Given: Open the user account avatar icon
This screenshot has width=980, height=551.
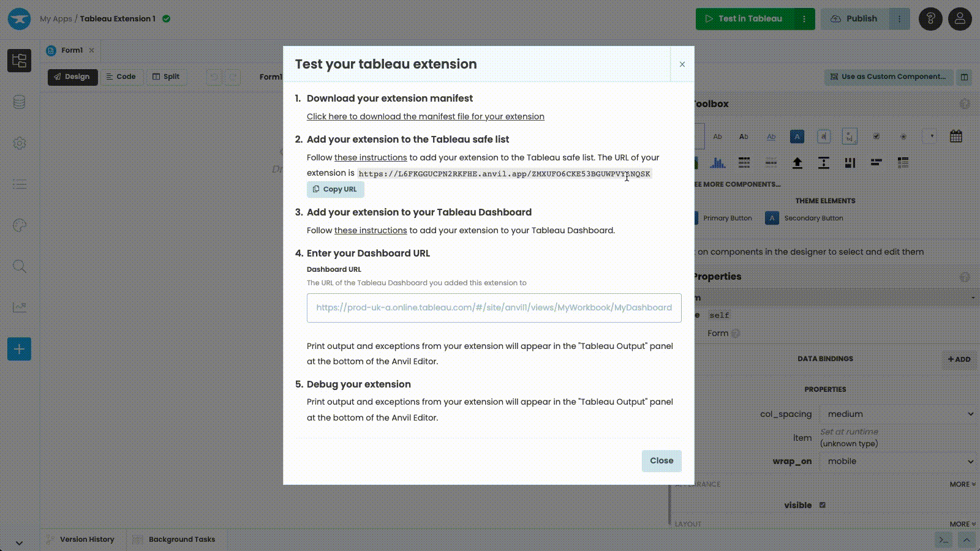Looking at the screenshot, I should coord(960,19).
